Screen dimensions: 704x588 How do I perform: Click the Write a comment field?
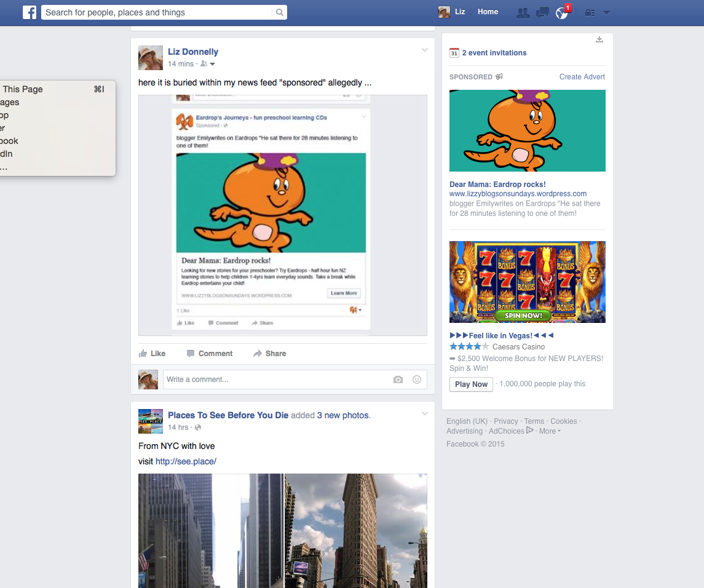[277, 379]
